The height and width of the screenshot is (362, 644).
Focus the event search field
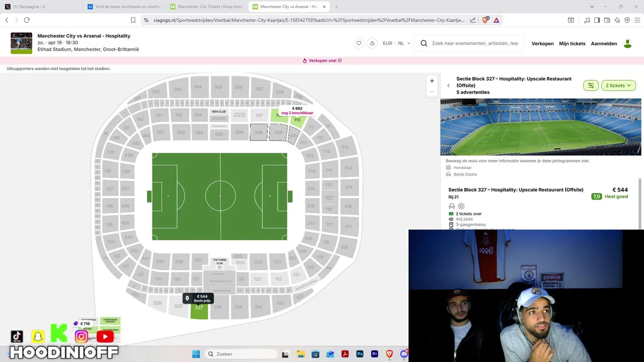click(x=475, y=43)
